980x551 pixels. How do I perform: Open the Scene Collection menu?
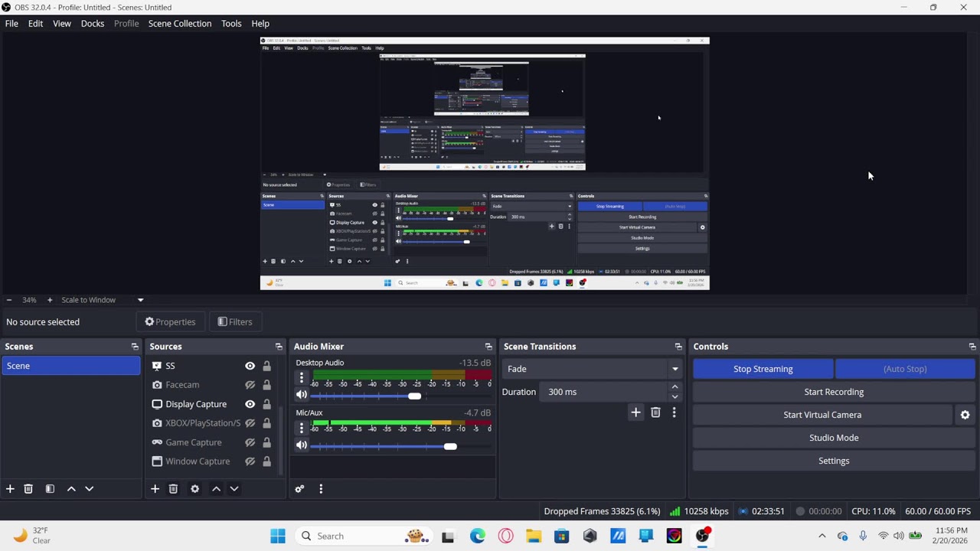[180, 24]
